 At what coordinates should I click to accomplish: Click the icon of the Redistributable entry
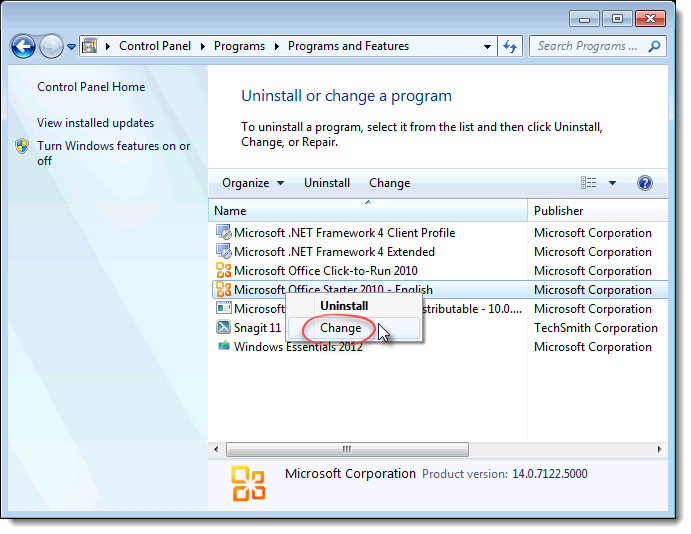223,308
